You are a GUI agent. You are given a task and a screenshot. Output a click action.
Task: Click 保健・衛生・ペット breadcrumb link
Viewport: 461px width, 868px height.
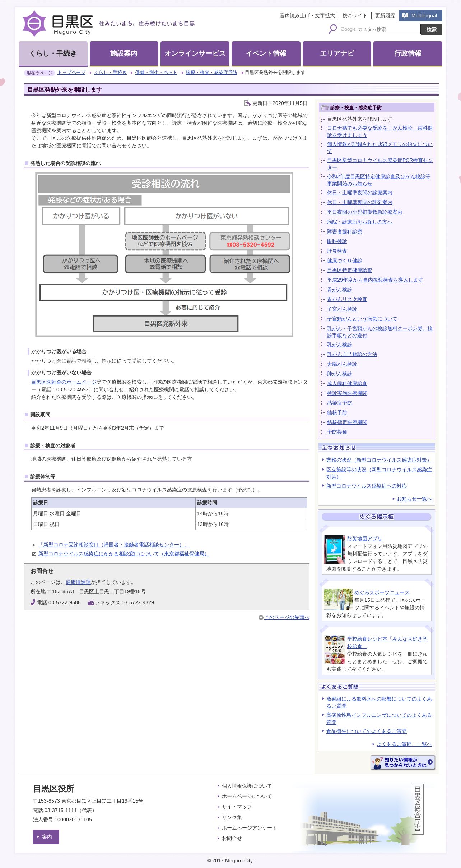(x=156, y=73)
